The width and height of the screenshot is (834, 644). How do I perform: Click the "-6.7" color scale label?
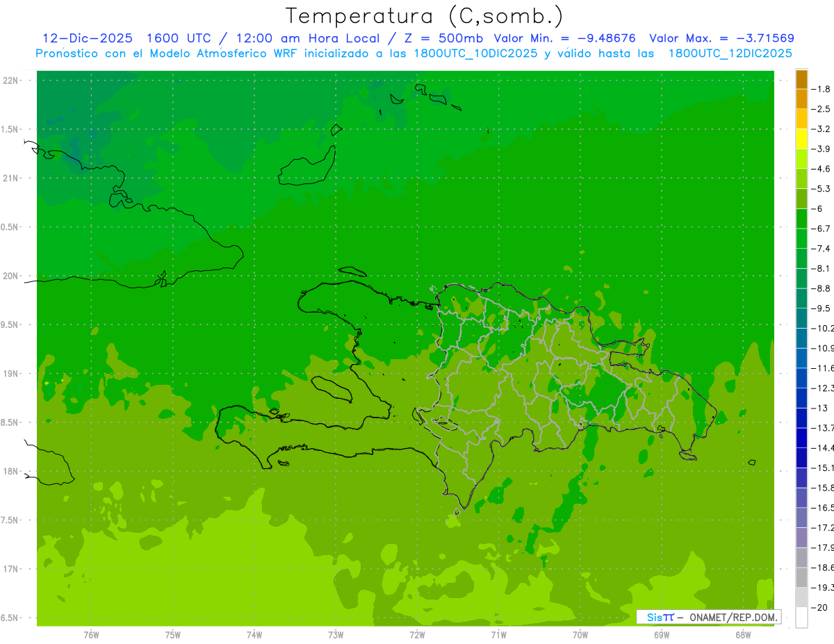(821, 229)
